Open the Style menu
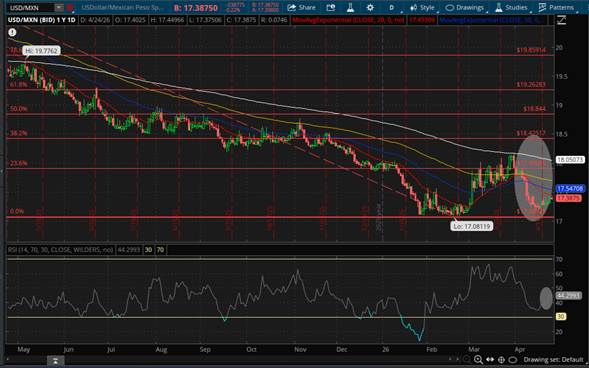 pyautogui.click(x=422, y=8)
